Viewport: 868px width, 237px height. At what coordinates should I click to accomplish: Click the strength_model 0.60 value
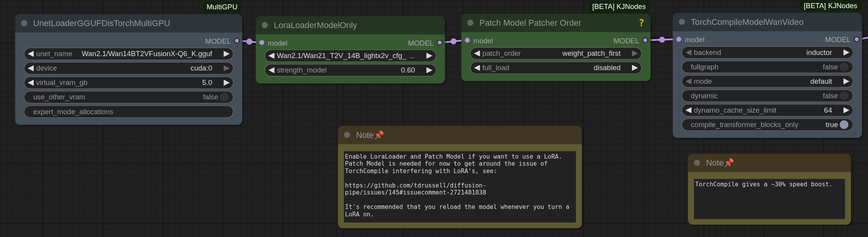tap(408, 70)
